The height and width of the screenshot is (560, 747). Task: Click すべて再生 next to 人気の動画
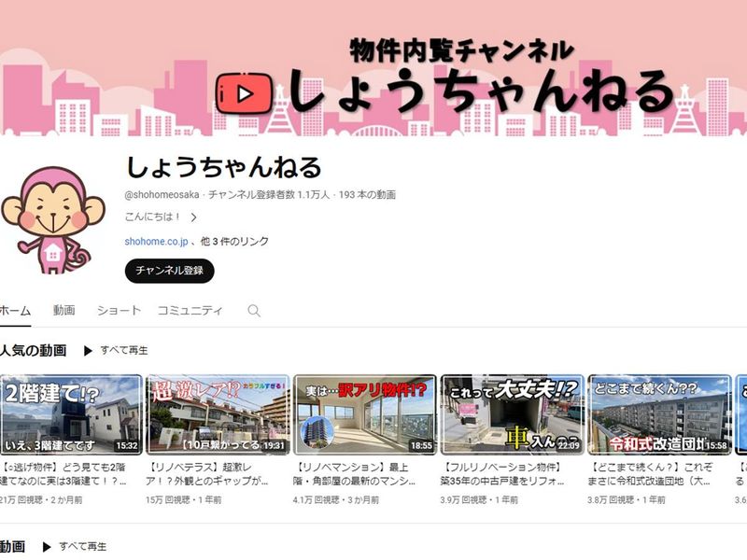click(x=124, y=351)
